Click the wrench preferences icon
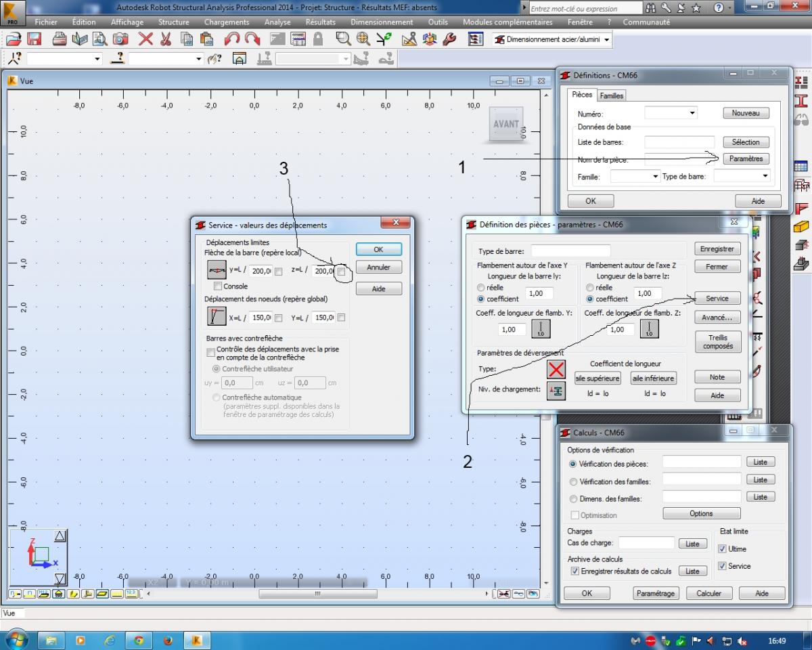The height and width of the screenshot is (650, 812). click(x=449, y=39)
